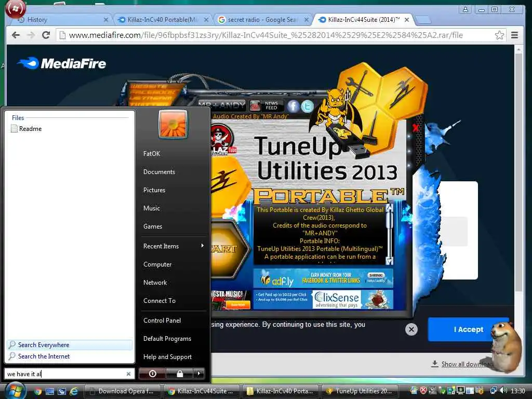Click the Chrome user profile icon in title bar
The image size is (532, 399).
tap(465, 9)
